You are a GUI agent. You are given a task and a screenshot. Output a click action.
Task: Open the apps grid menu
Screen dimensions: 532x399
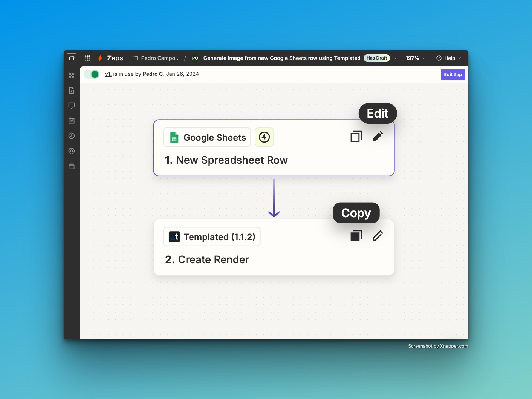click(88, 58)
